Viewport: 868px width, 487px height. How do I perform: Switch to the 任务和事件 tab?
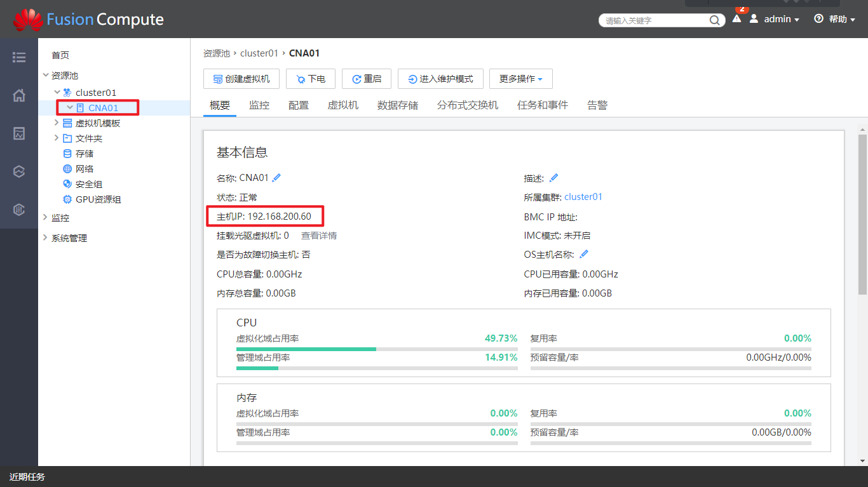pyautogui.click(x=543, y=105)
